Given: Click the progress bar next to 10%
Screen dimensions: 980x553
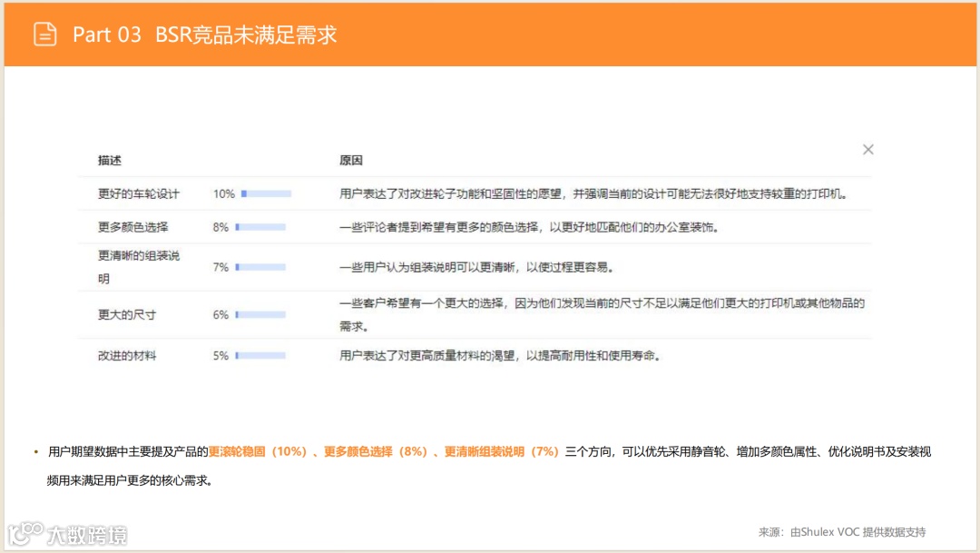Looking at the screenshot, I should (266, 194).
